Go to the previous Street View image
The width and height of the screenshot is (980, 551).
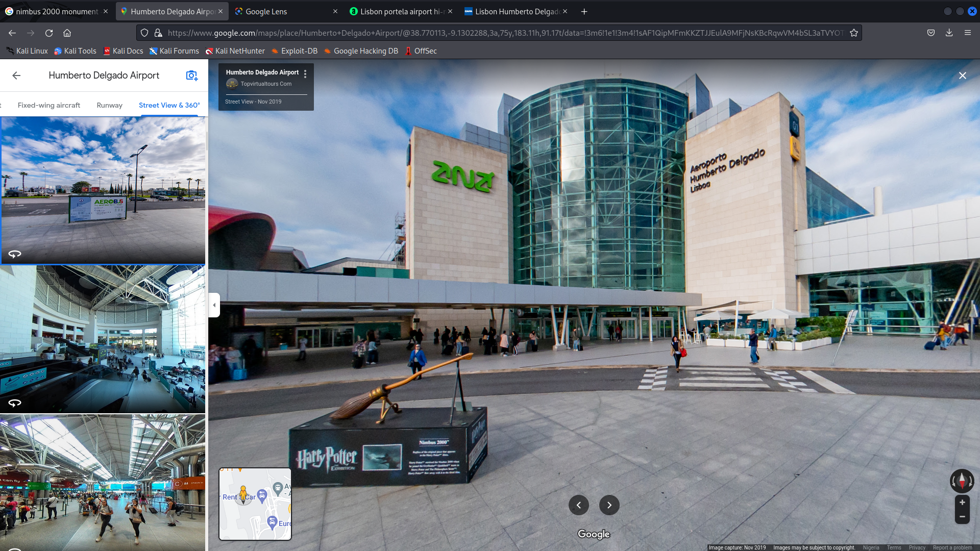click(579, 505)
